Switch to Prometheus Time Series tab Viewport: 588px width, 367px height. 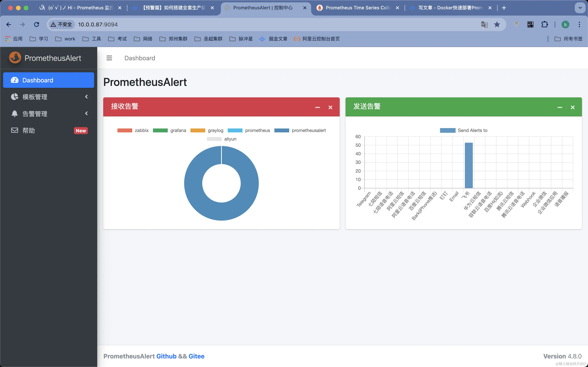coord(357,8)
